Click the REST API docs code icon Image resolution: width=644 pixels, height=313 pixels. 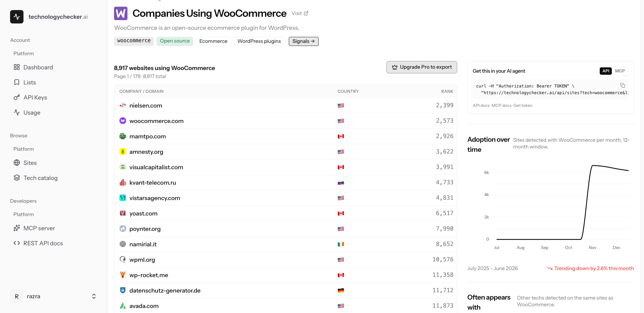pyautogui.click(x=17, y=243)
